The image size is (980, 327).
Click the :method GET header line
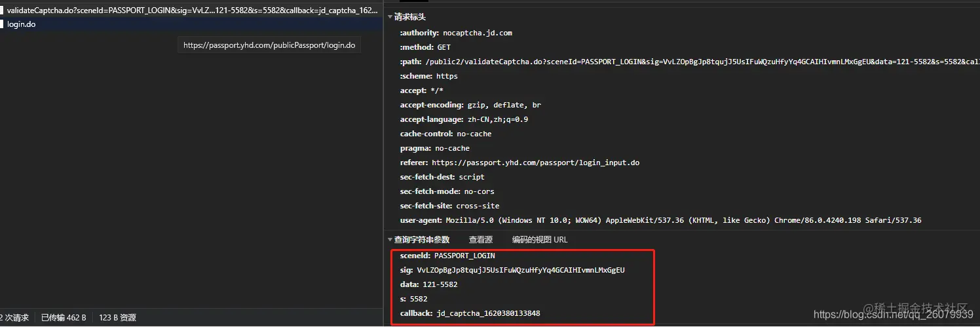(425, 47)
